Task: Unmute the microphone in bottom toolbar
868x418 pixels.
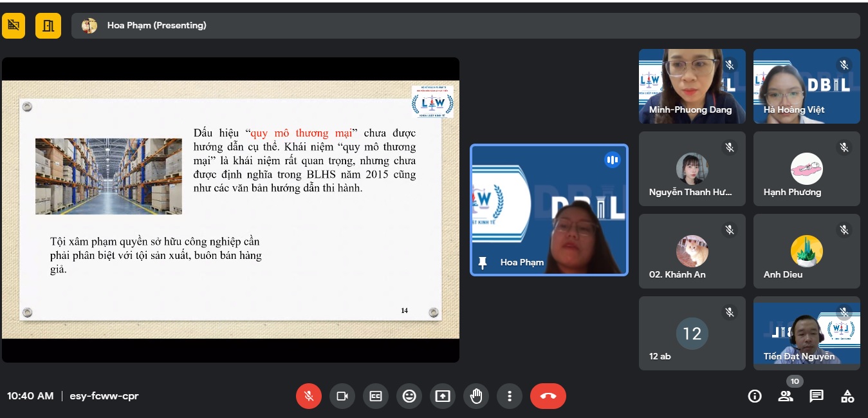Action: 309,396
